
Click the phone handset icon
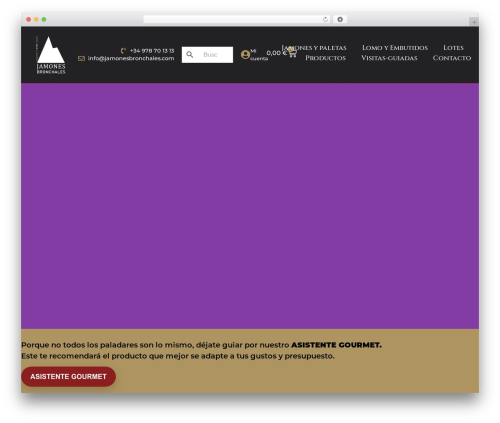[123, 51]
